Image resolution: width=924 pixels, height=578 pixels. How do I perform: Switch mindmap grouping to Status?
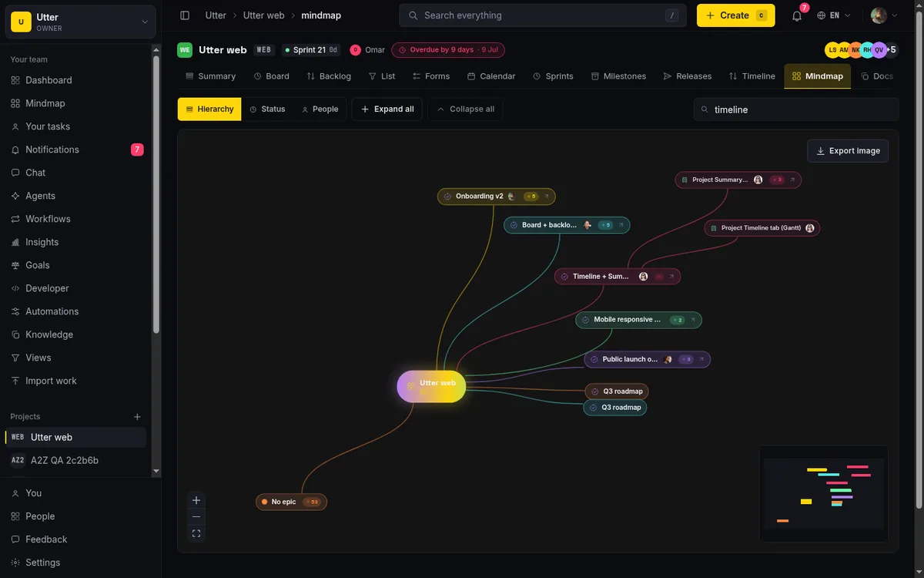(267, 109)
